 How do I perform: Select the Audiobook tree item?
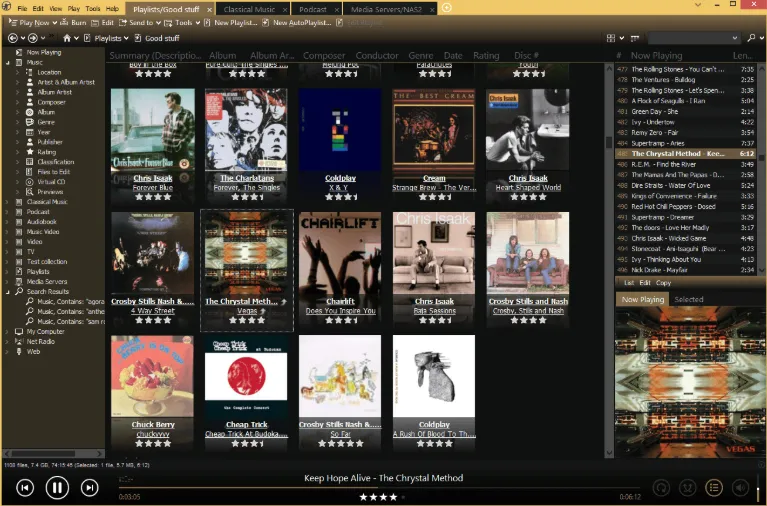pos(42,222)
